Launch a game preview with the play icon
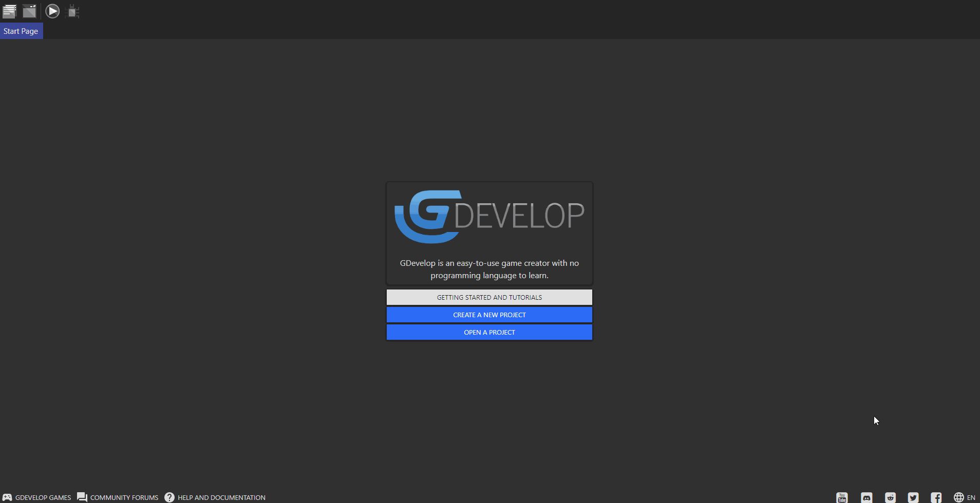980x503 pixels. pos(52,11)
